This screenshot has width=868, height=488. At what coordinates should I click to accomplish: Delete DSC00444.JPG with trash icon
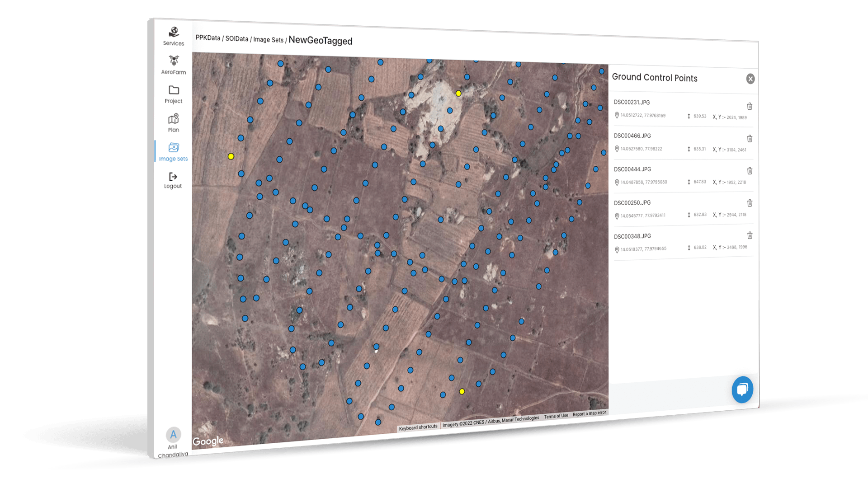[750, 171]
